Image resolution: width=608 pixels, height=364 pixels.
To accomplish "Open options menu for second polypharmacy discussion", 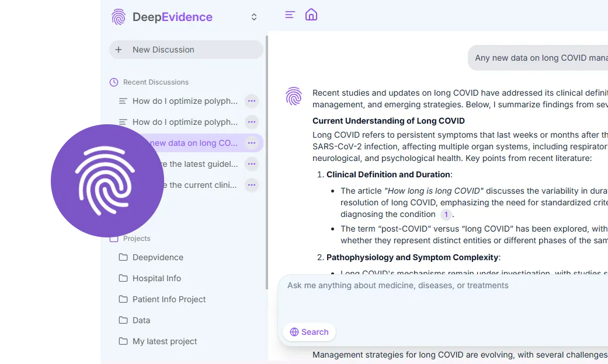I will pos(252,122).
